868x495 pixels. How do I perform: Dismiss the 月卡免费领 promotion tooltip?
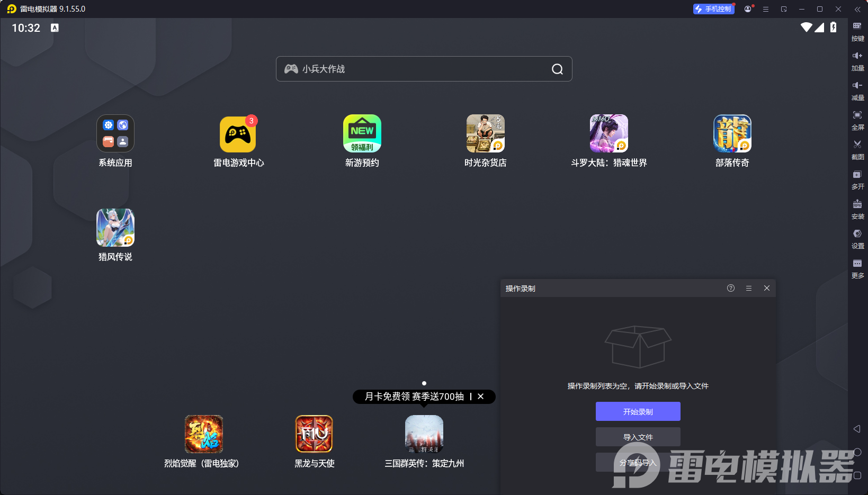pyautogui.click(x=481, y=397)
